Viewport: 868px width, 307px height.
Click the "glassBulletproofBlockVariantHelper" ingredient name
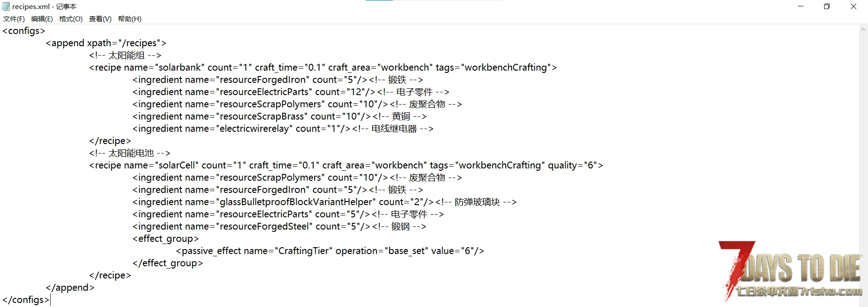click(296, 202)
